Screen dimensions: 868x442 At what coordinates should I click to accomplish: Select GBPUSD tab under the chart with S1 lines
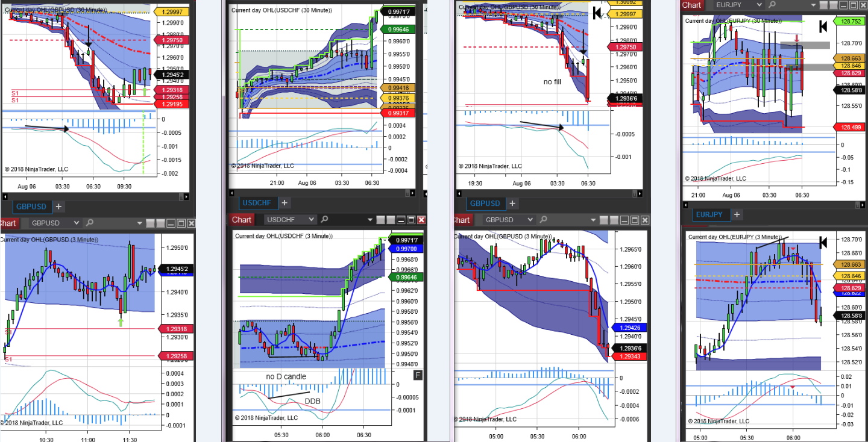coord(31,207)
